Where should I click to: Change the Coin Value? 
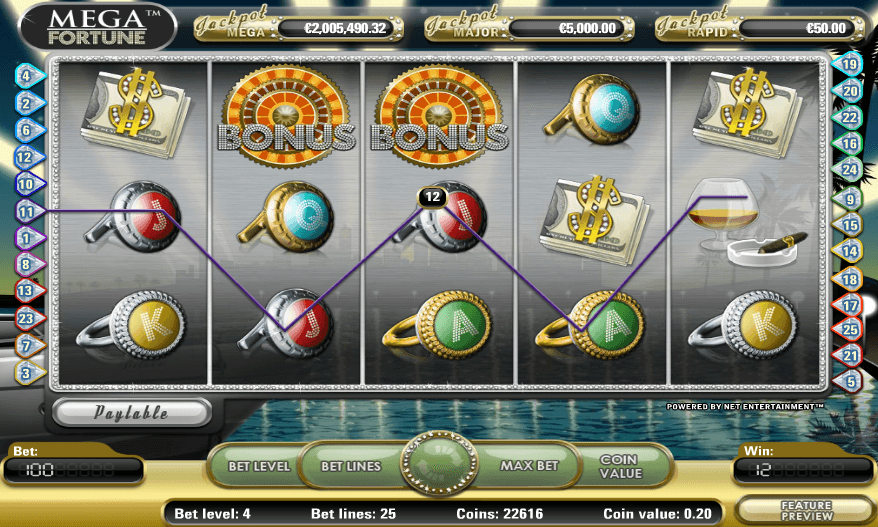click(620, 466)
